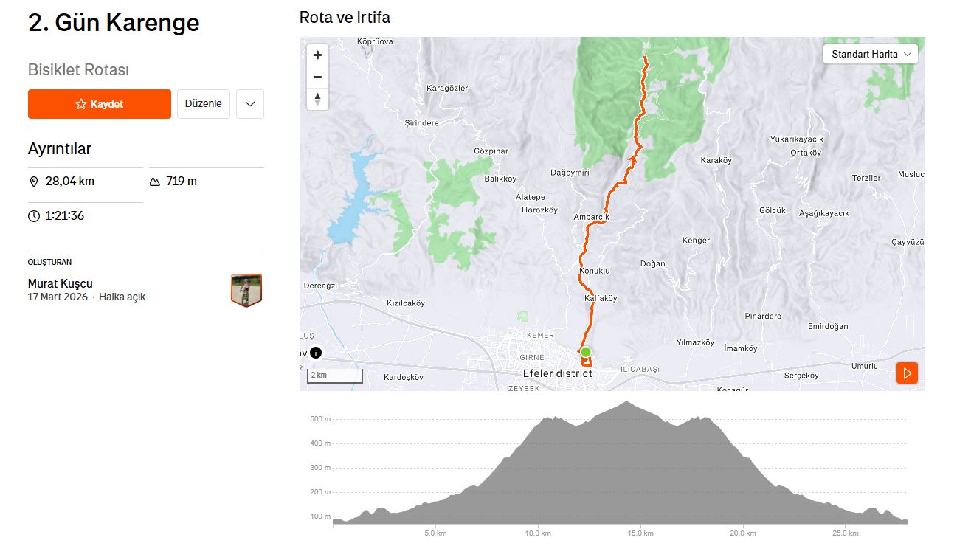Click the map info attribution icon

[315, 353]
